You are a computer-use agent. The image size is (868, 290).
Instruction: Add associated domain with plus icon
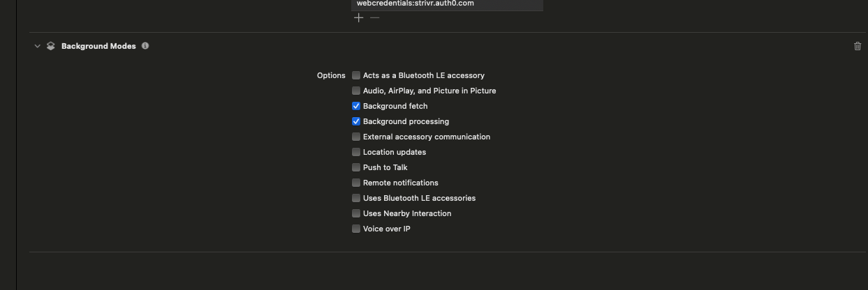click(x=358, y=18)
